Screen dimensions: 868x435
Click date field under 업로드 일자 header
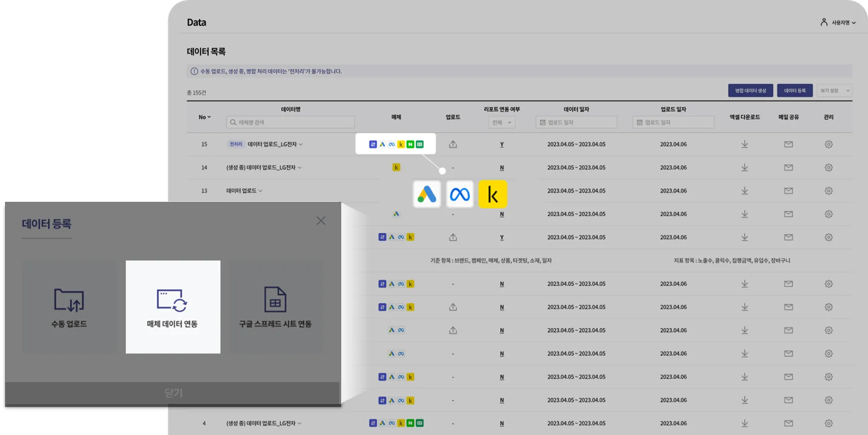673,123
